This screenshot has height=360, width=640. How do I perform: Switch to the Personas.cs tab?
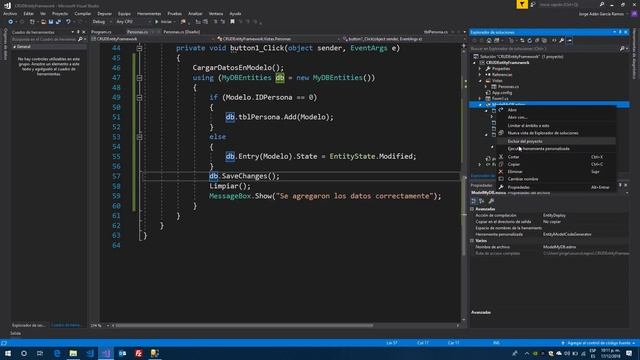[138, 32]
